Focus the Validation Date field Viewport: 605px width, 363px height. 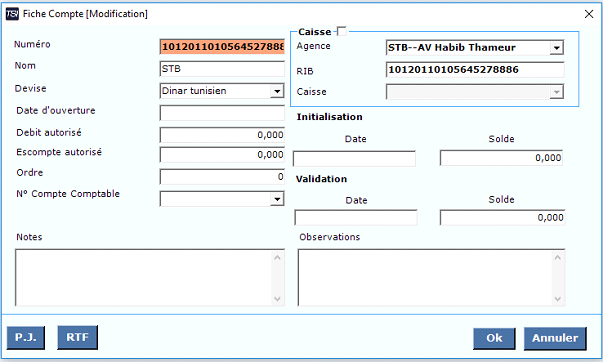click(356, 218)
